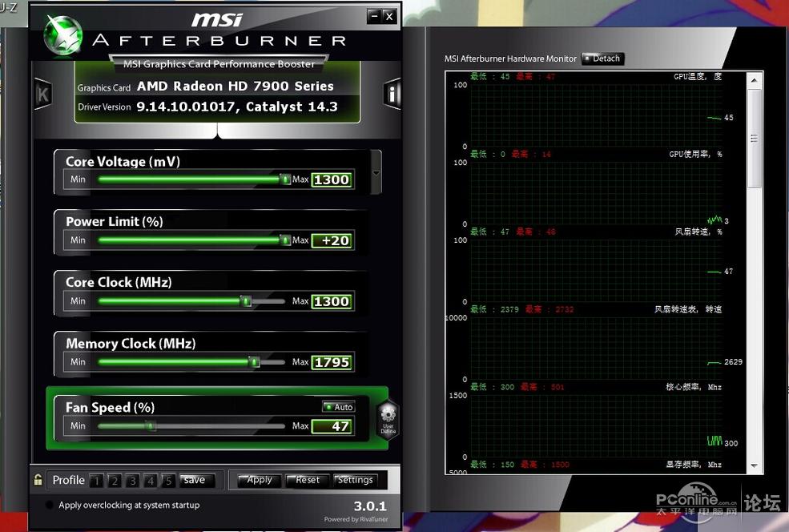Click the Core Clock slider handle
This screenshot has height=532, width=789.
point(246,301)
